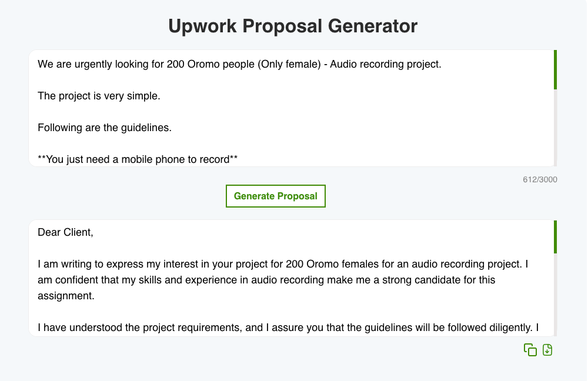588x381 pixels.
Task: Click the mobile phone requirement line
Action: coord(138,159)
